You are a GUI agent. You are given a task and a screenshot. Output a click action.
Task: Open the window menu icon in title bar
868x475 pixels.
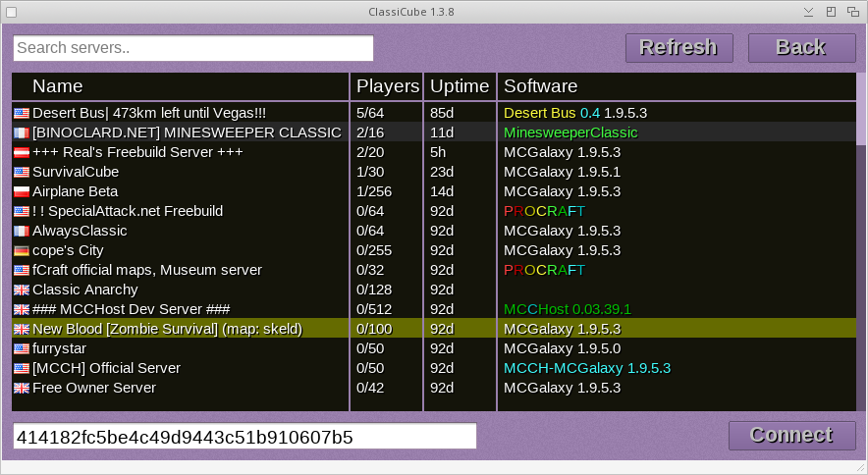coord(11,12)
